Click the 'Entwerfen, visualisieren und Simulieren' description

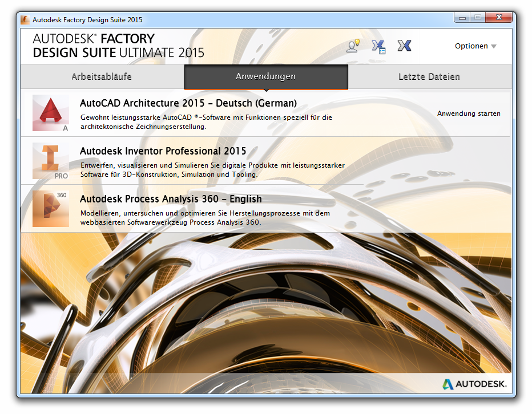click(213, 170)
